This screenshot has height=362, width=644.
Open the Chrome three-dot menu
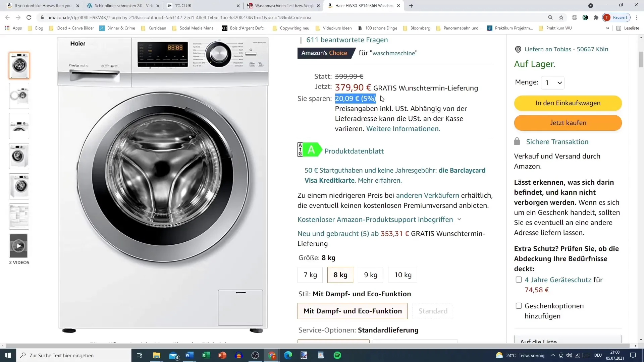pyautogui.click(x=637, y=17)
